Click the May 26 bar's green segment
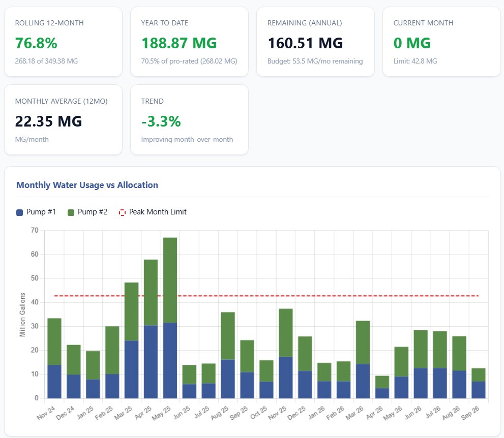The height and width of the screenshot is (438, 504). coord(401,362)
